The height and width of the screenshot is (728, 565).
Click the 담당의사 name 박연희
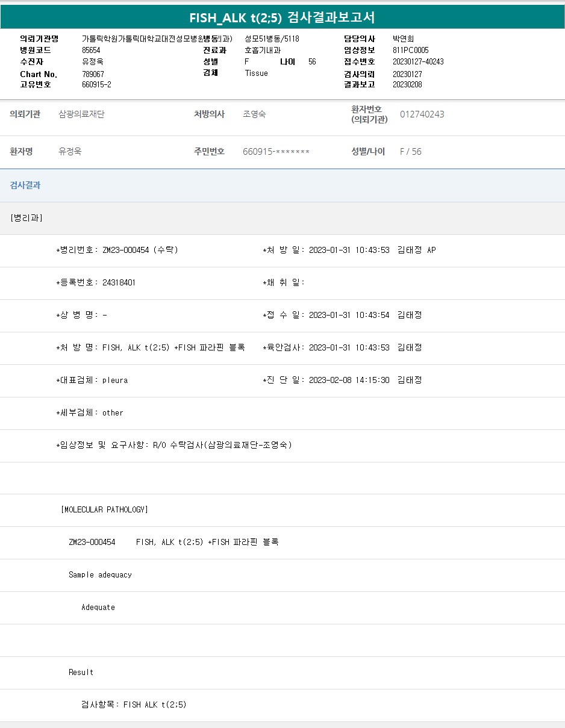tap(403, 39)
